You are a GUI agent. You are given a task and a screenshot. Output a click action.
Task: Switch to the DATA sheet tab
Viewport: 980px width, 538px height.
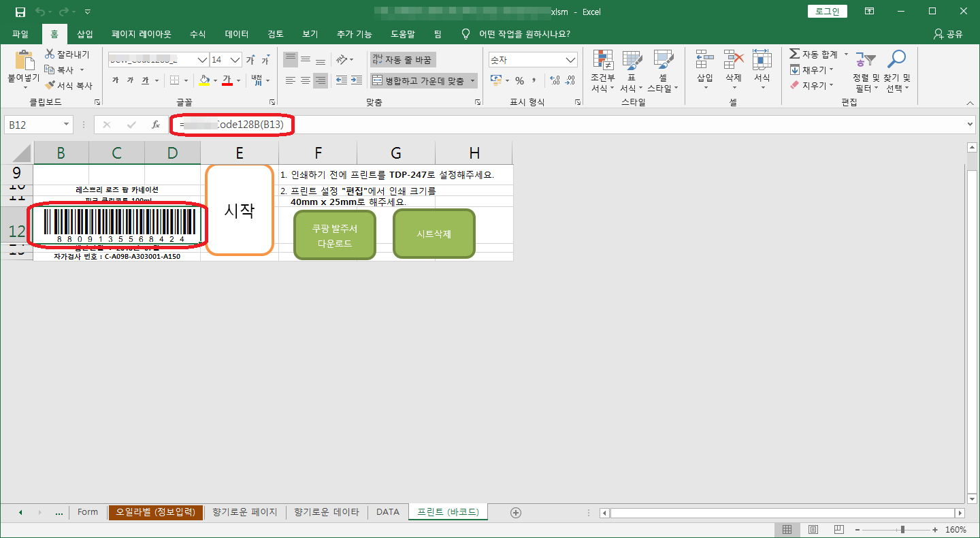(x=387, y=512)
